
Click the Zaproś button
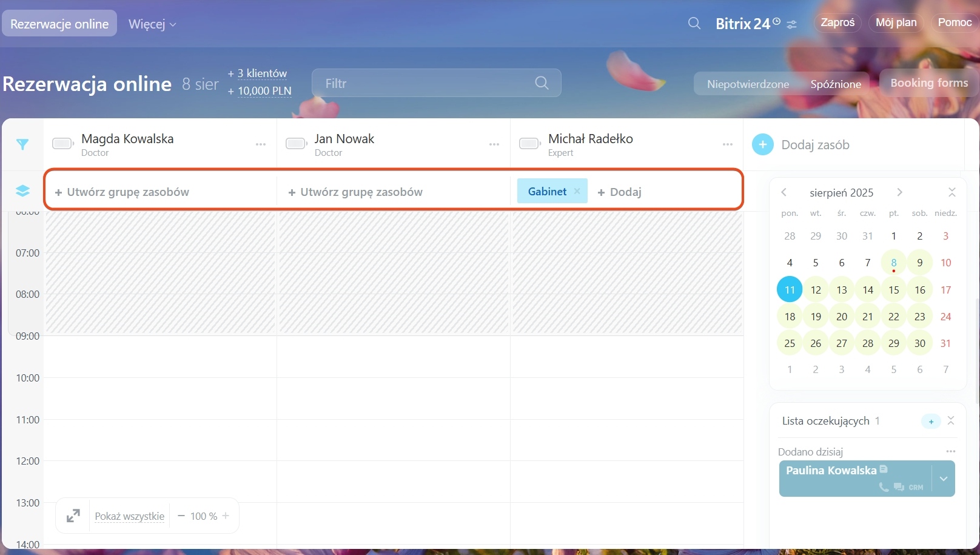pos(837,22)
